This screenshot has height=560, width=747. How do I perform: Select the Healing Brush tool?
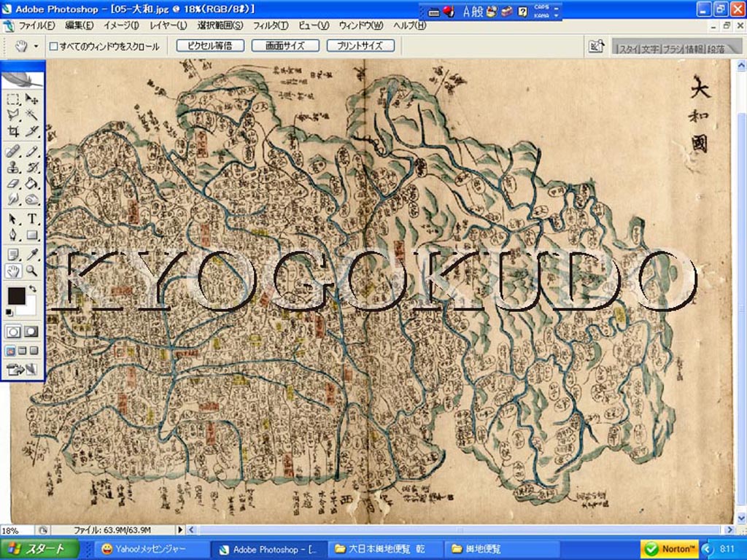(x=13, y=152)
